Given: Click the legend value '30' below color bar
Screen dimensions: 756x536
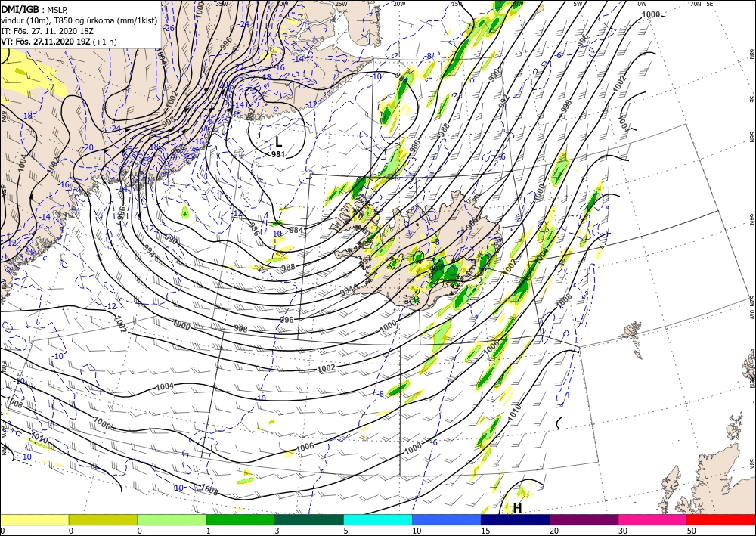Looking at the screenshot, I should pos(622,531).
